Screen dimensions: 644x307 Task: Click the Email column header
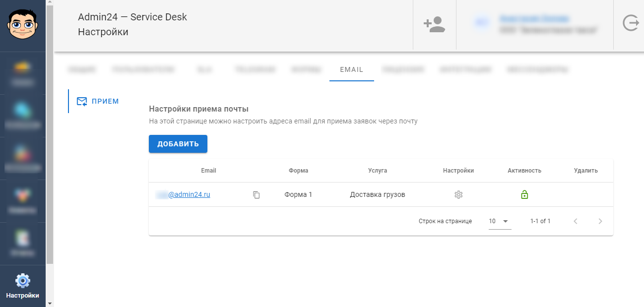tap(208, 171)
